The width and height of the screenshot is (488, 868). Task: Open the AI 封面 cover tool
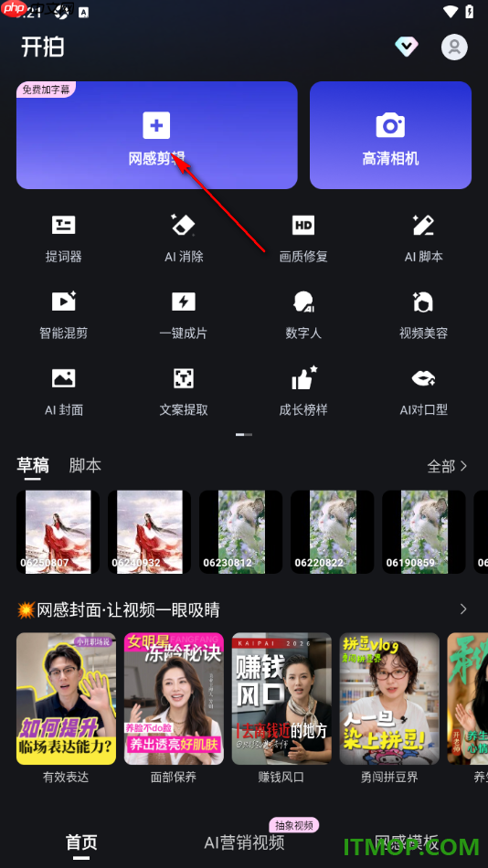tap(64, 392)
